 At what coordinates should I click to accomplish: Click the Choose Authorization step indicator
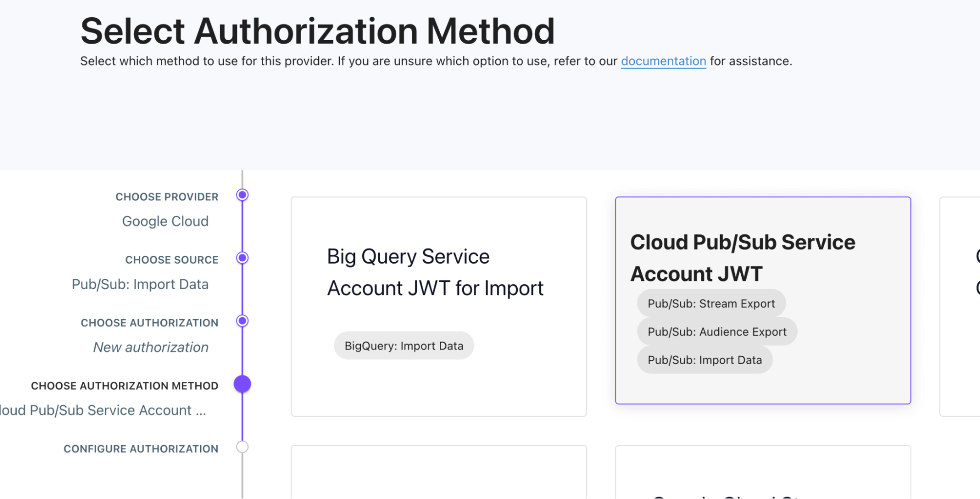pyautogui.click(x=242, y=321)
